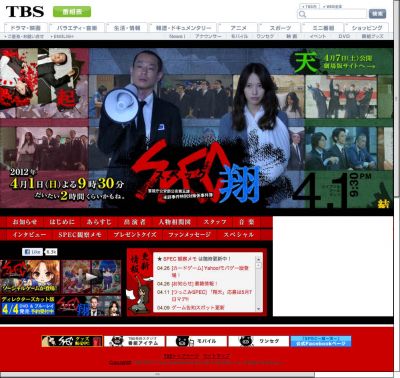Open the スペシャル menu item
Viewport: 400px width, 378px height.
pyautogui.click(x=239, y=235)
